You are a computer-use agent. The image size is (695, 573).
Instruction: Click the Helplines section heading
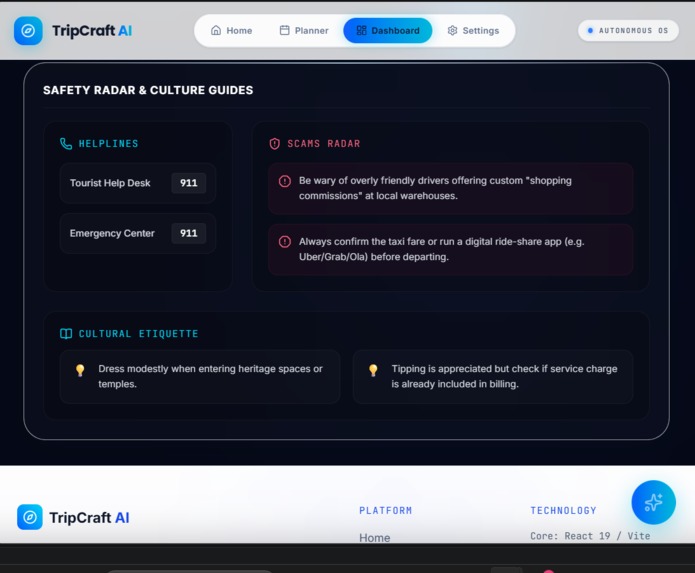[109, 144]
